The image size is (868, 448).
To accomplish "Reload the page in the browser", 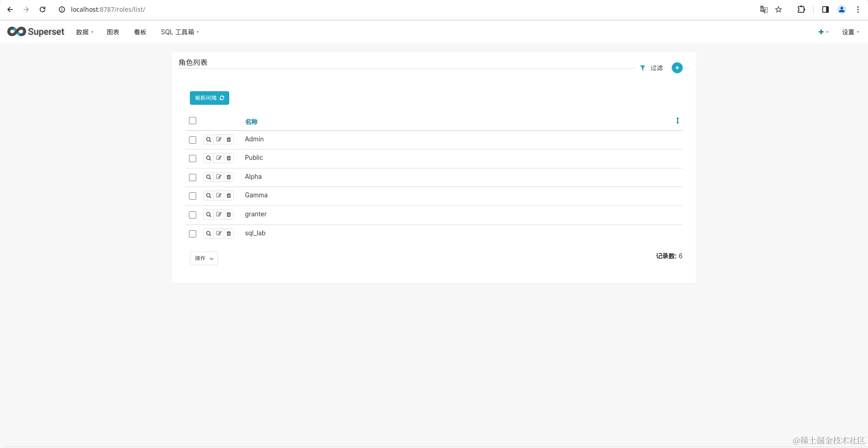I will click(x=42, y=9).
